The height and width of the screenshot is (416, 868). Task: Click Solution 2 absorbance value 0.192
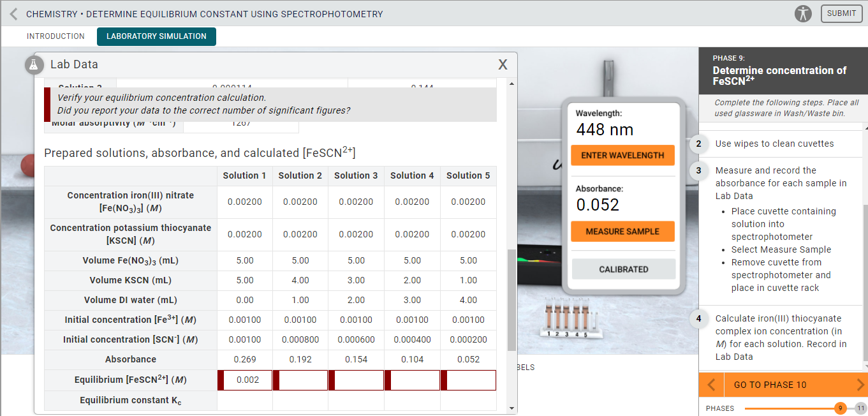(300, 360)
